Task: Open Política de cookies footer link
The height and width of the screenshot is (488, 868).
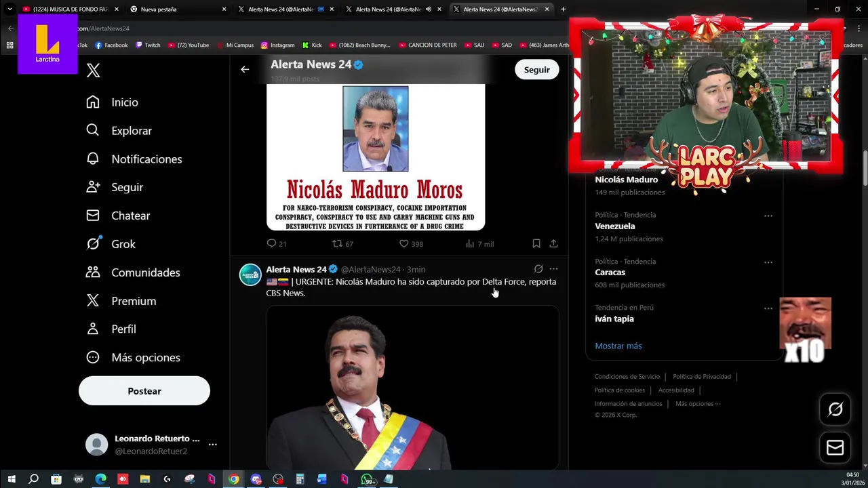Action: coord(619,390)
